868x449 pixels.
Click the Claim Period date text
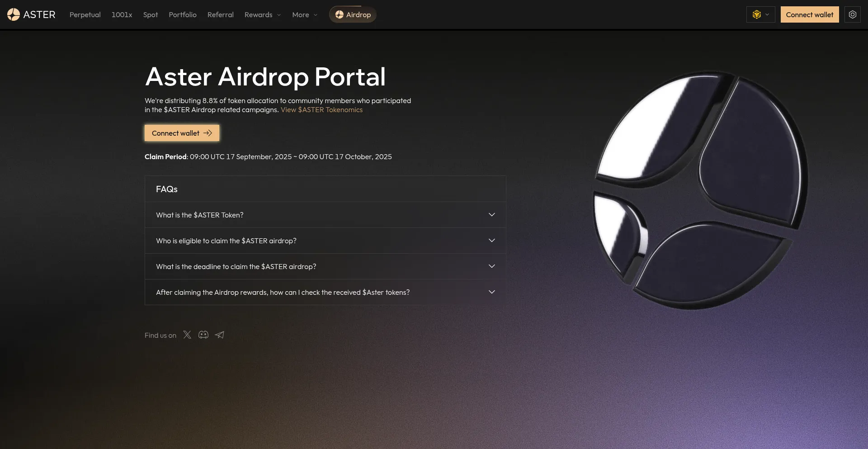tap(268, 156)
